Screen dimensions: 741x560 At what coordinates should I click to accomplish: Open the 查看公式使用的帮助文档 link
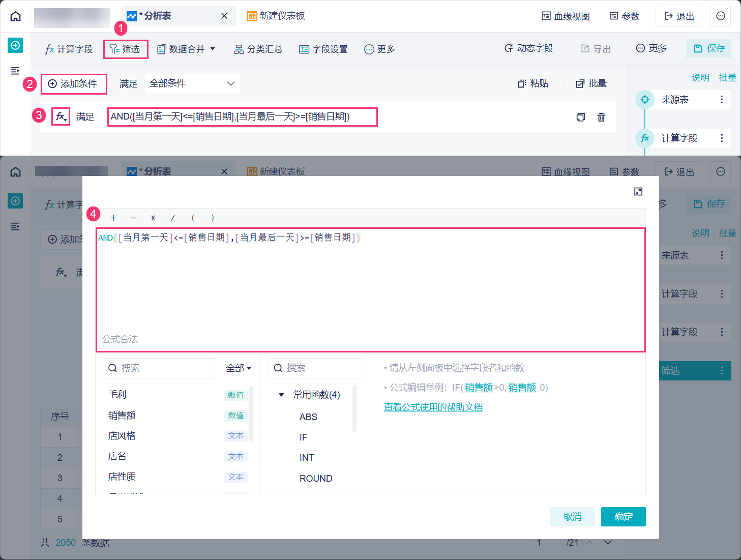[433, 407]
